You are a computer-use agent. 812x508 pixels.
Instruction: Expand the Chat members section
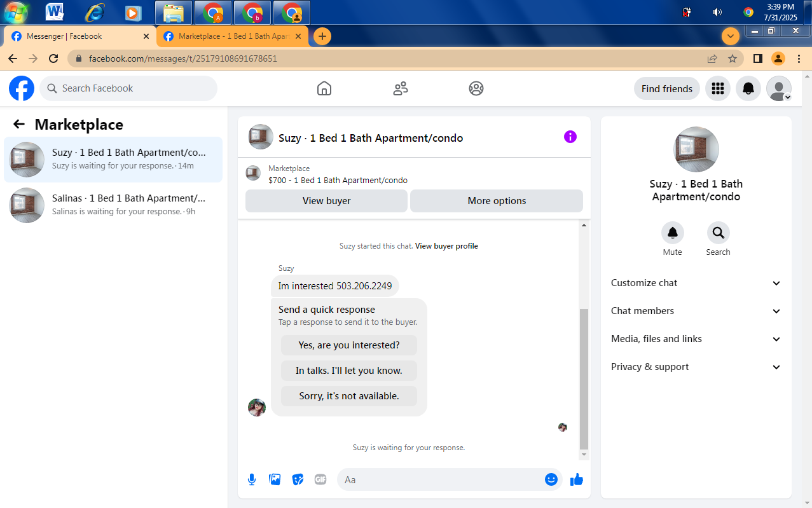696,311
